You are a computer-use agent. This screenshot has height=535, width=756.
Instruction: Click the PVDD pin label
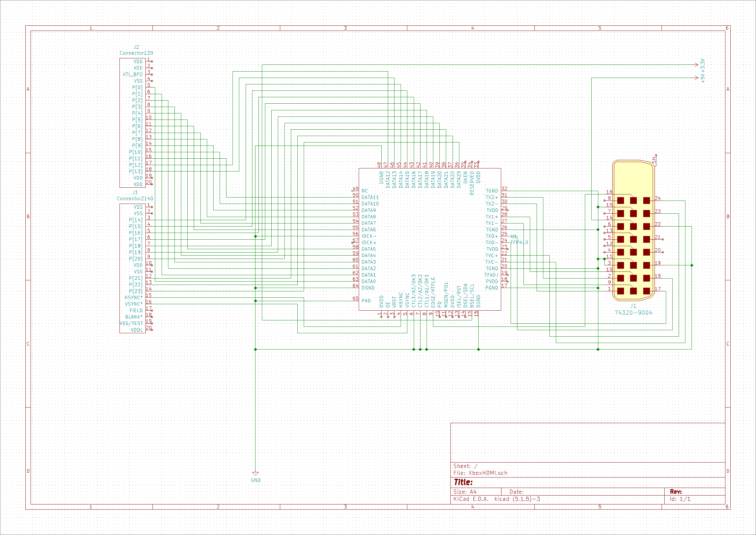[492, 281]
